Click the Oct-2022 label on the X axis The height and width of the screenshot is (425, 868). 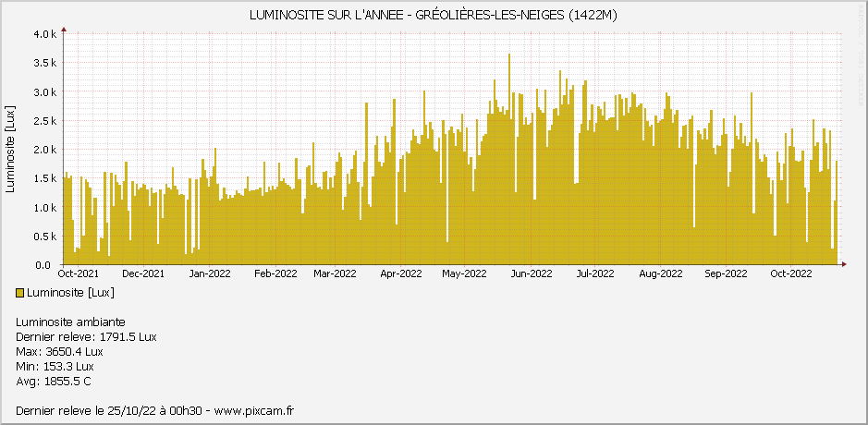point(791,273)
